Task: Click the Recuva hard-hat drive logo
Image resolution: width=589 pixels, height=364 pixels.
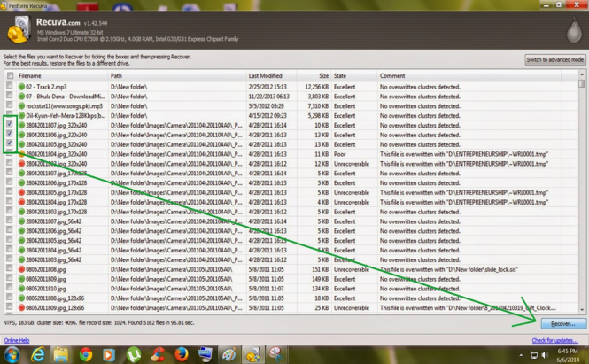Action: click(x=19, y=30)
